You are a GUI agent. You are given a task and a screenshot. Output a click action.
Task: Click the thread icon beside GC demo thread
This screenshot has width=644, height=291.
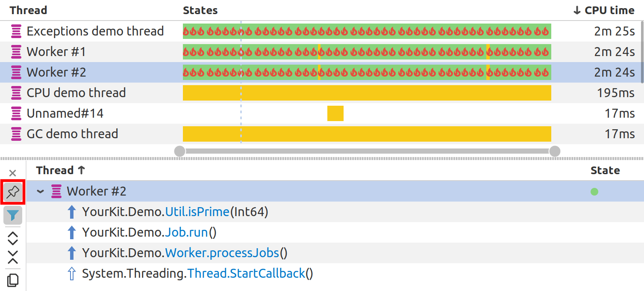(16, 134)
